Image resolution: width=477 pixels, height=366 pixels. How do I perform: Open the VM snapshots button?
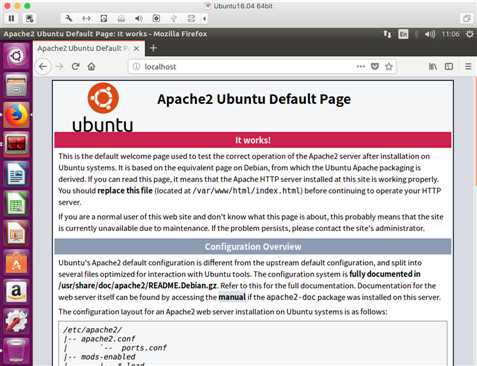point(30,19)
